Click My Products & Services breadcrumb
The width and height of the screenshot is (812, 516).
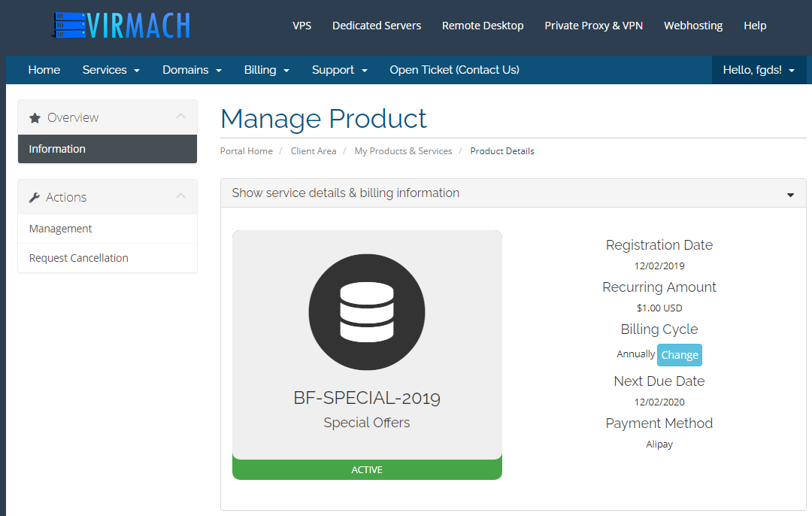[x=403, y=151]
